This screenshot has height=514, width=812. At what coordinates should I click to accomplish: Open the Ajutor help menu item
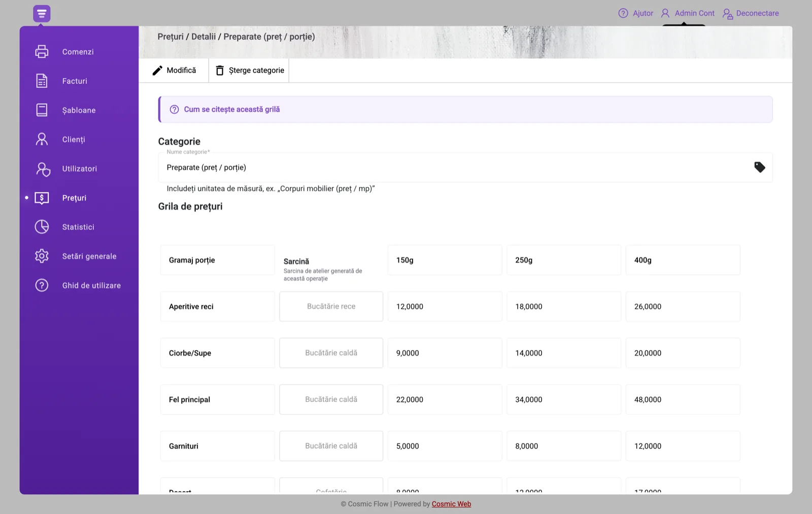(x=636, y=13)
